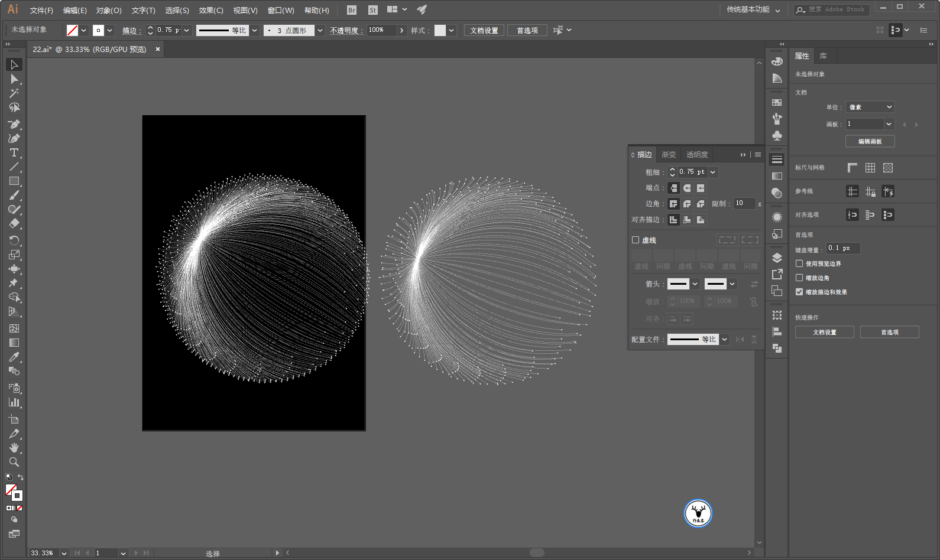Viewport: 940px width, 560px height.
Task: Open the Layers panel icon
Action: [777, 258]
